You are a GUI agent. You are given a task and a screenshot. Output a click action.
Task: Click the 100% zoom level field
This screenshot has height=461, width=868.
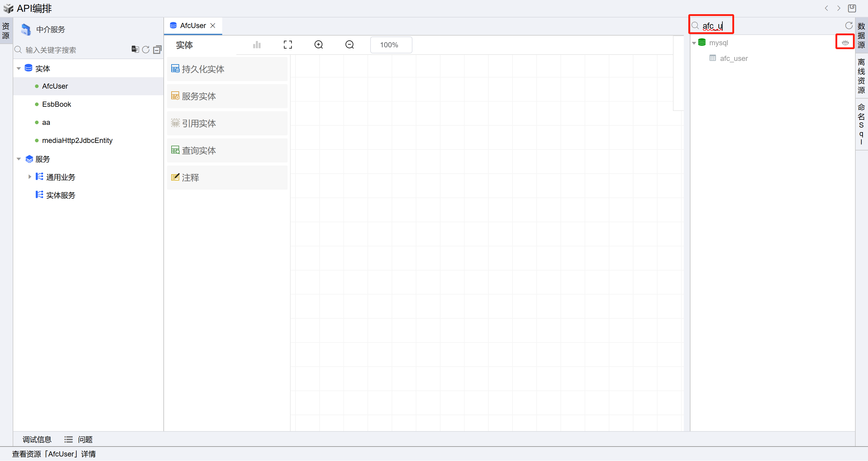[x=390, y=45]
